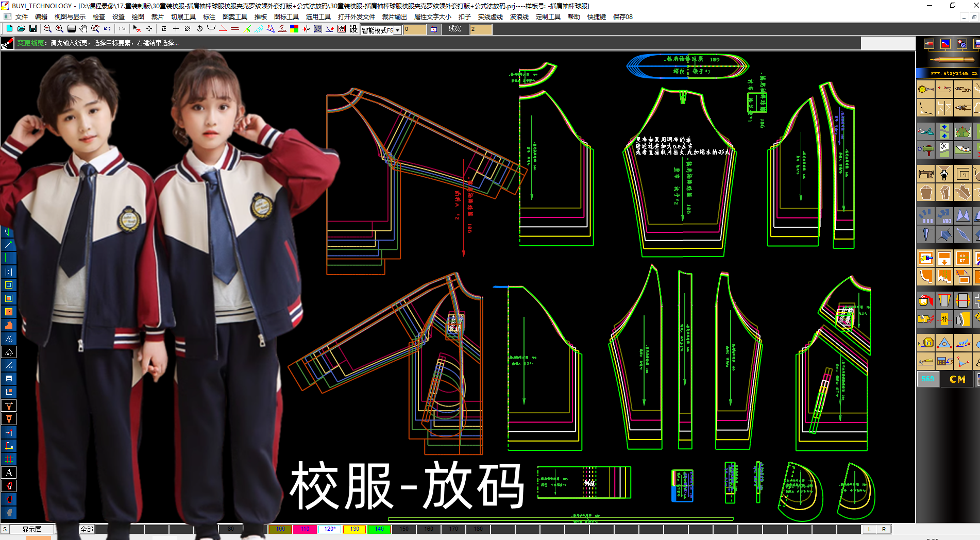Click the 全部 button
980x540 pixels.
[87, 529]
